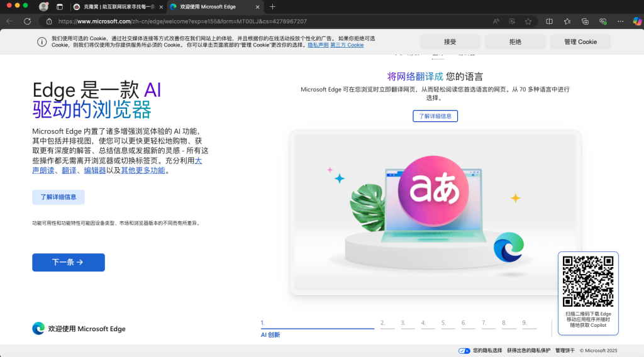This screenshot has height=357, width=644.
Task: Open 管理 Cookie settings
Action: 580,42
